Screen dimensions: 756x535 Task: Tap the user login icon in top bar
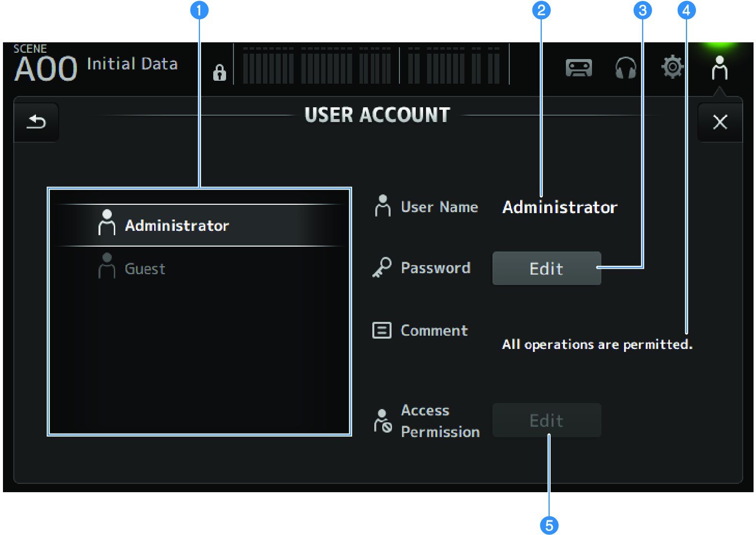pyautogui.click(x=719, y=68)
